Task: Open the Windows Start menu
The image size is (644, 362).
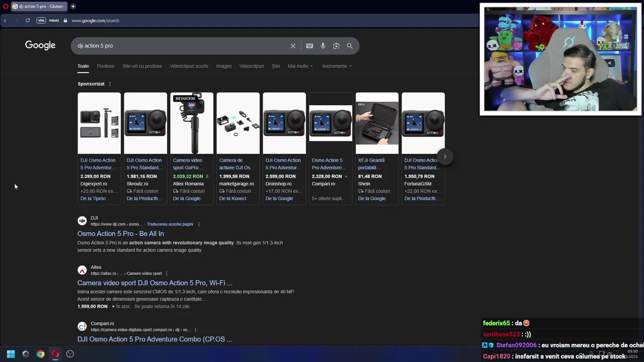Action: pyautogui.click(x=11, y=354)
